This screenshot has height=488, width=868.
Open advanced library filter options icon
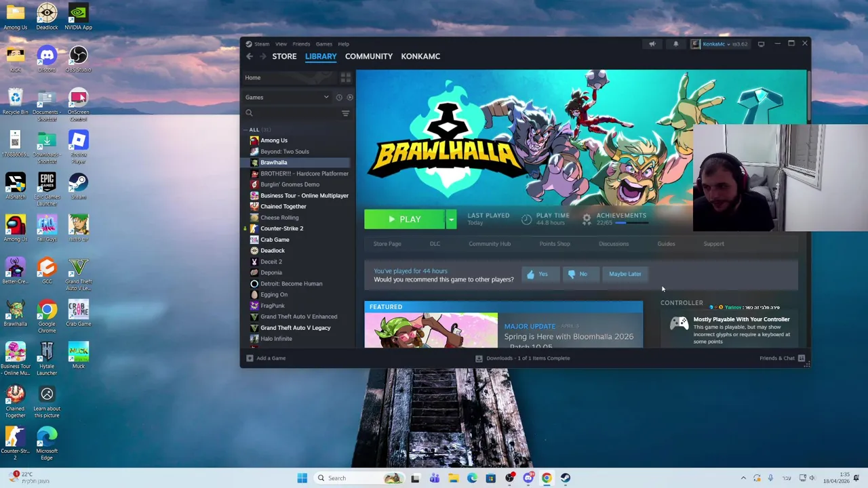345,113
